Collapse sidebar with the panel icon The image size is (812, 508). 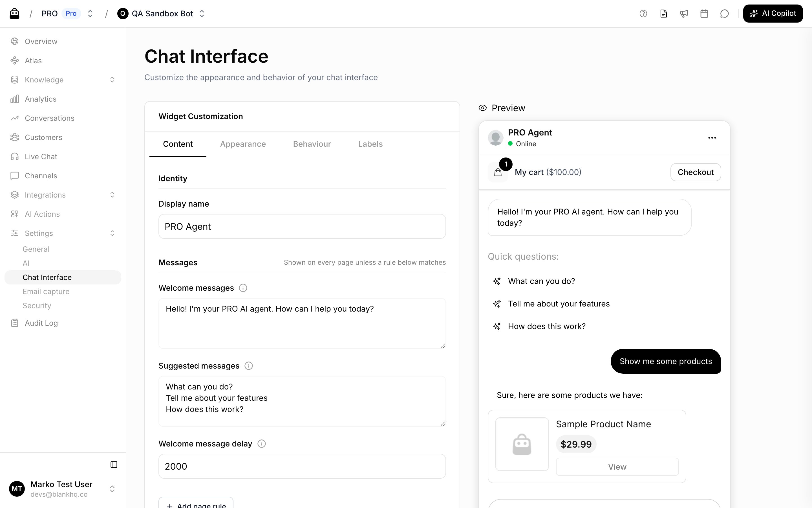coord(114,464)
